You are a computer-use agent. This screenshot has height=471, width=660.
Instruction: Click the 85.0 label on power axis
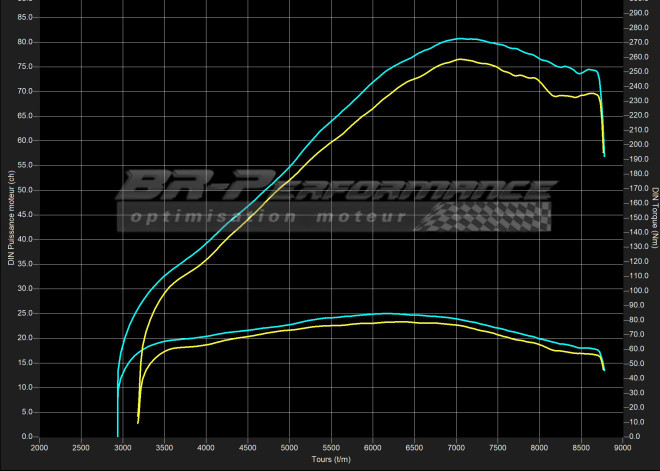25,17
